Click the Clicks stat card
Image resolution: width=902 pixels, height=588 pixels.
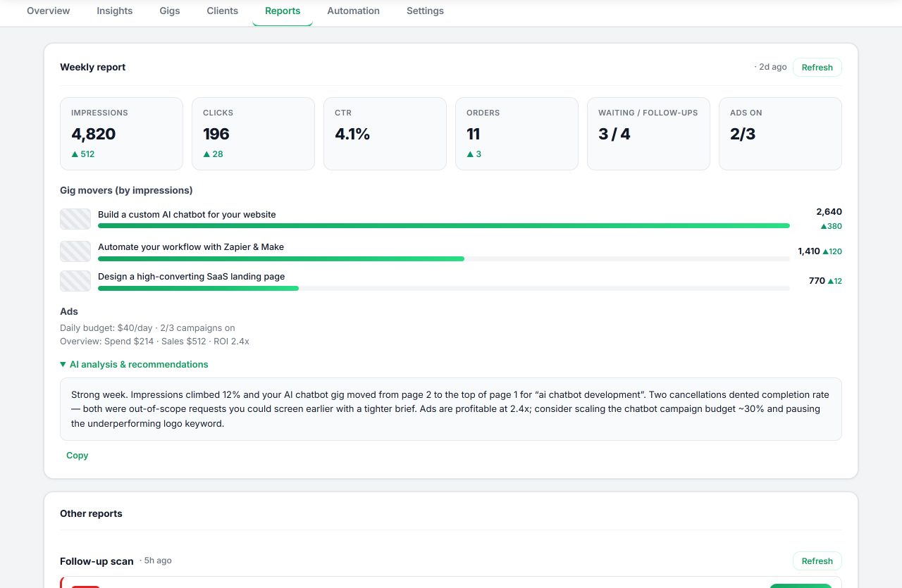click(253, 134)
